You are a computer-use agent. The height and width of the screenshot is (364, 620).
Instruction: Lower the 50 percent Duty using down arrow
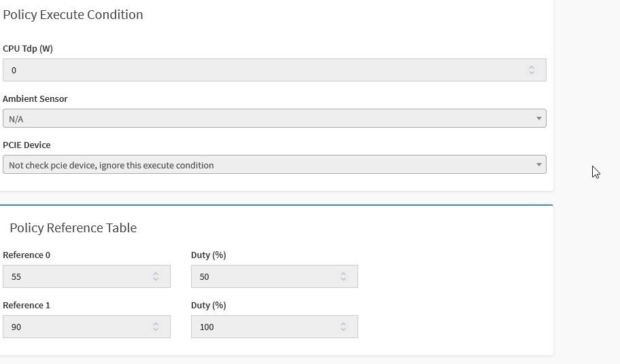point(343,279)
